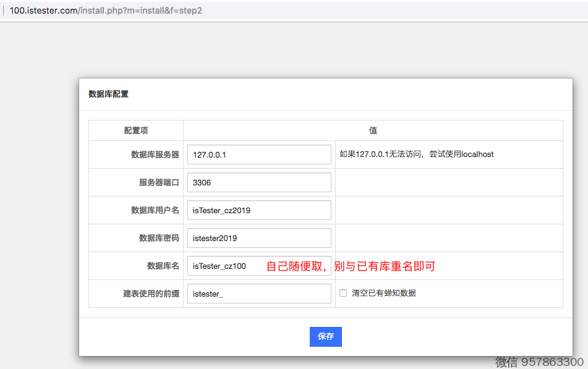588x369 pixels.
Task: Click the 数据库名 row label
Action: [x=163, y=266]
